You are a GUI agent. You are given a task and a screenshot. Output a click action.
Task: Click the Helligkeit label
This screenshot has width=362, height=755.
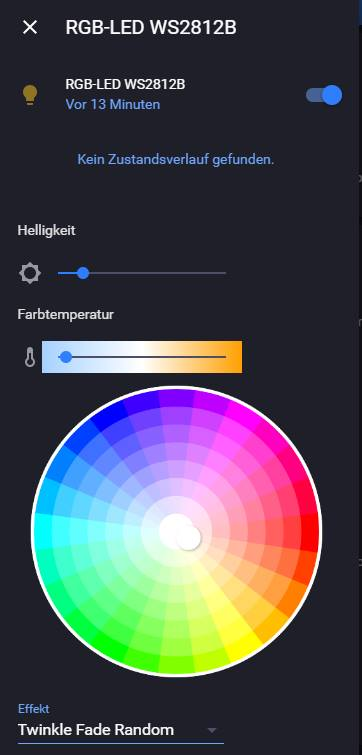[x=46, y=230]
